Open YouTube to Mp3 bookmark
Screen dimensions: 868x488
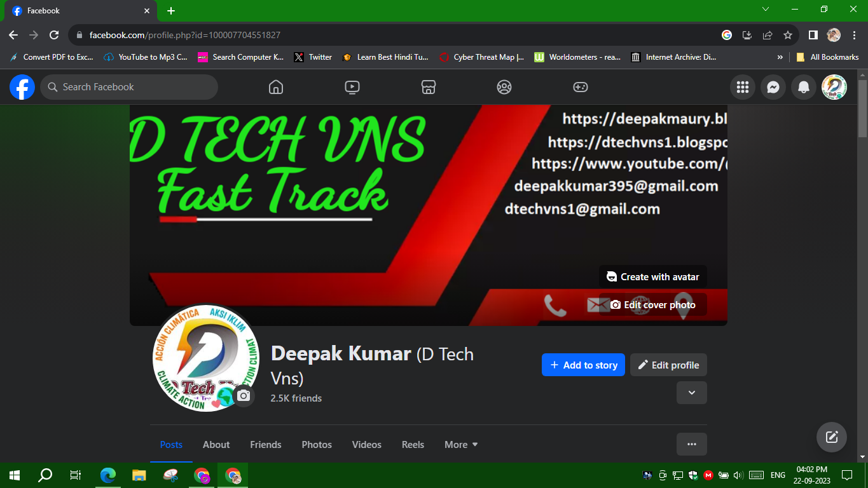146,57
